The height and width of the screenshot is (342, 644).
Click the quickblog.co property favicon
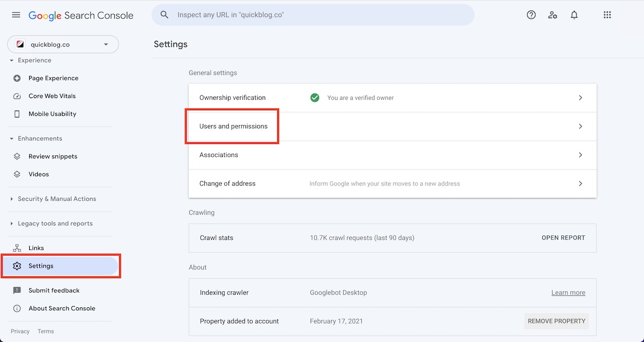click(20, 44)
